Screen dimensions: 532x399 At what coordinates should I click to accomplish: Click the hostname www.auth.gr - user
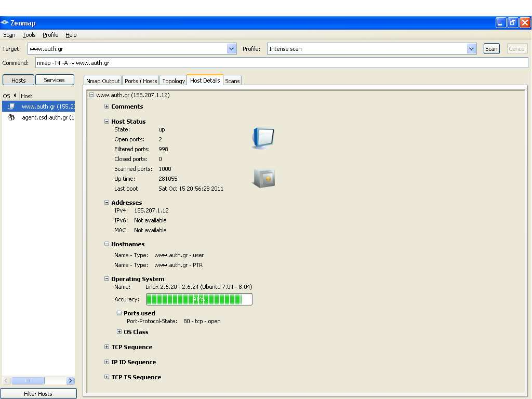tap(179, 255)
